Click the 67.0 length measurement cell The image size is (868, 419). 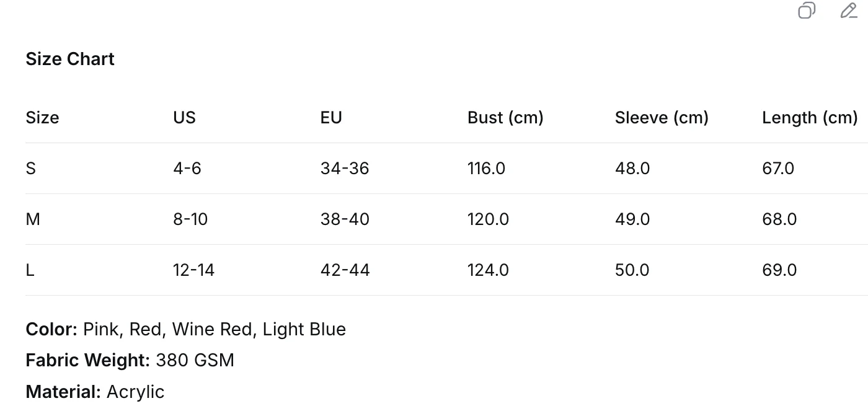(x=778, y=169)
